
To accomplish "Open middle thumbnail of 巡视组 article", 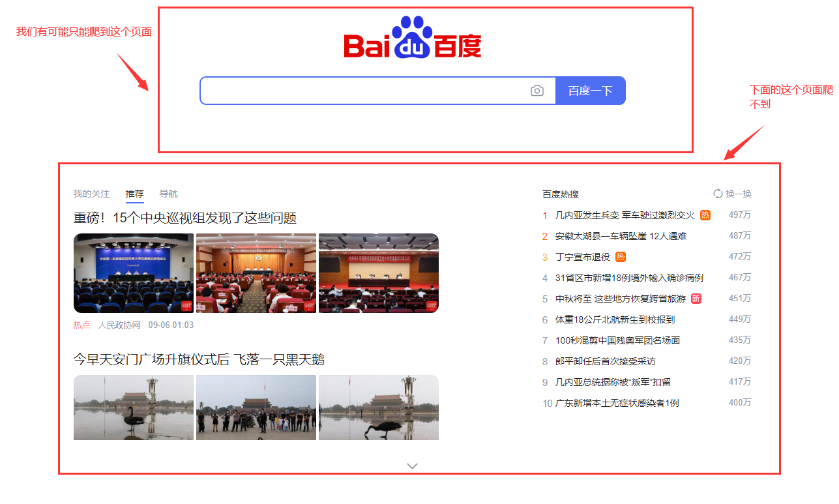I will [256, 273].
